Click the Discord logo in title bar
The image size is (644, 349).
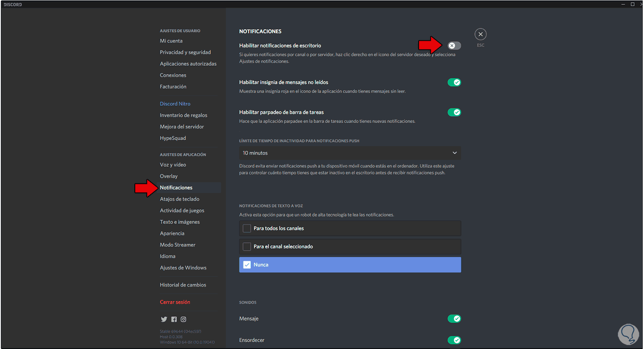(x=13, y=4)
